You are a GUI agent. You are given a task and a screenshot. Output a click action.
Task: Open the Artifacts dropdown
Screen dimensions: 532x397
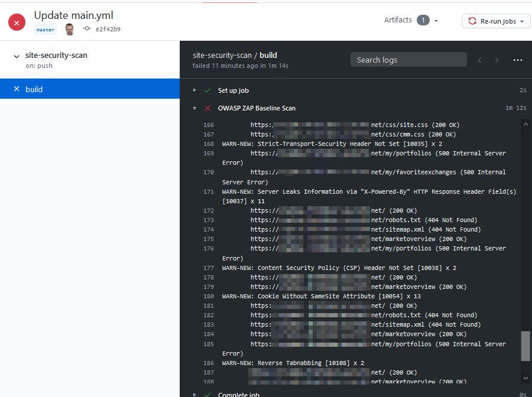pyautogui.click(x=411, y=20)
